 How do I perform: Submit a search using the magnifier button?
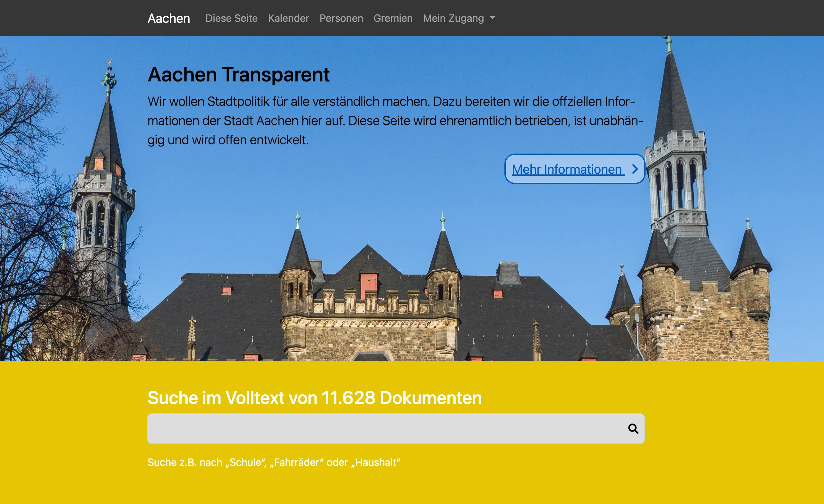(633, 428)
